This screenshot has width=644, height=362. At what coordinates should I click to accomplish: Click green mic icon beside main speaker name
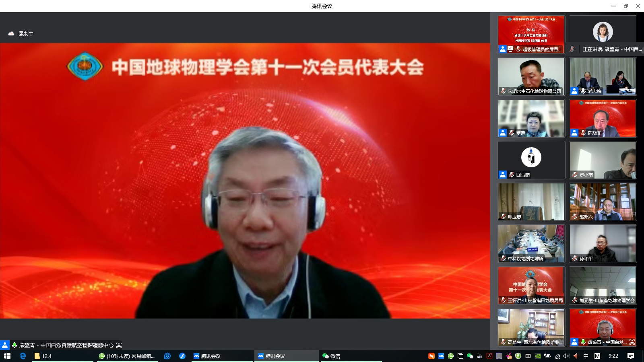point(14,345)
